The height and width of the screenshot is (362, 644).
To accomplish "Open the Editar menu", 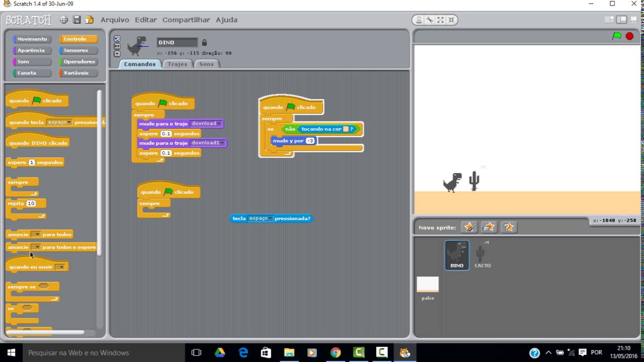I will pyautogui.click(x=145, y=20).
